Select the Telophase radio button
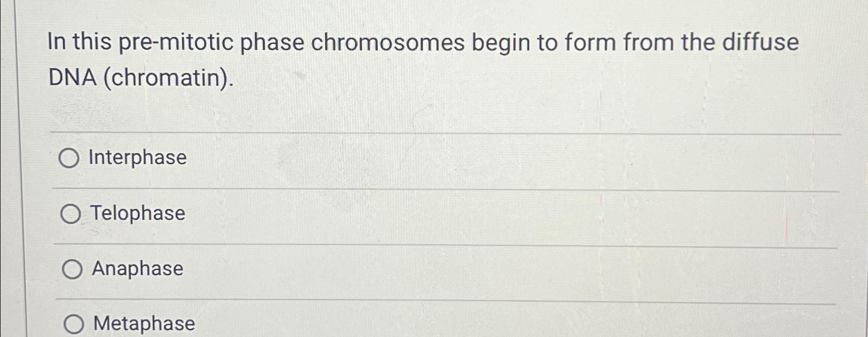The image size is (868, 337). [71, 214]
